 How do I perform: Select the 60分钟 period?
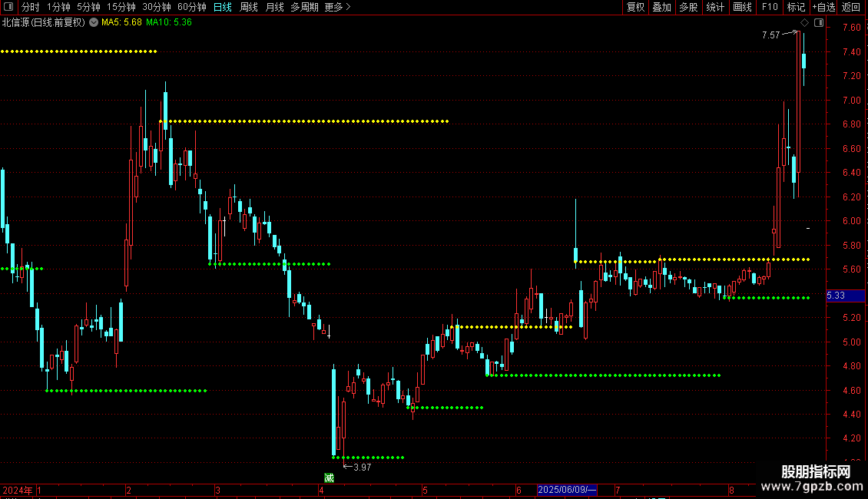point(191,7)
